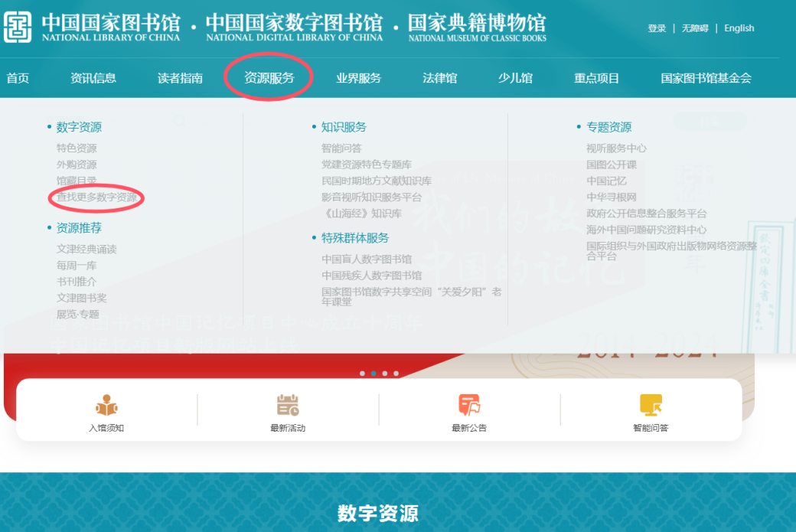Select the fourth carousel slide dot
This screenshot has height=532, width=796.
click(396, 374)
